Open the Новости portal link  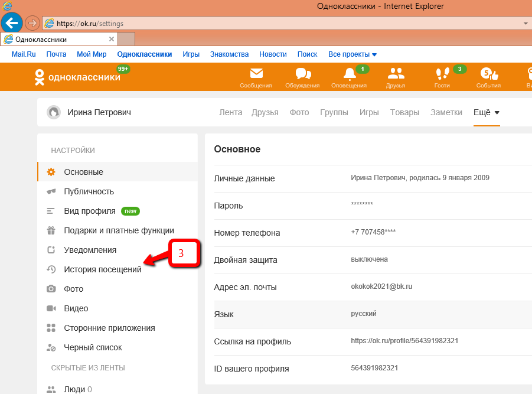273,54
